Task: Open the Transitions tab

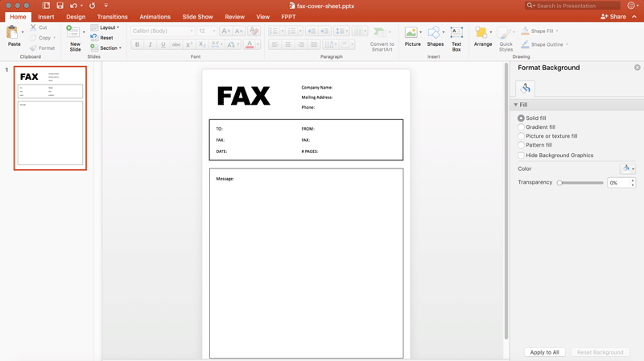Action: click(112, 17)
